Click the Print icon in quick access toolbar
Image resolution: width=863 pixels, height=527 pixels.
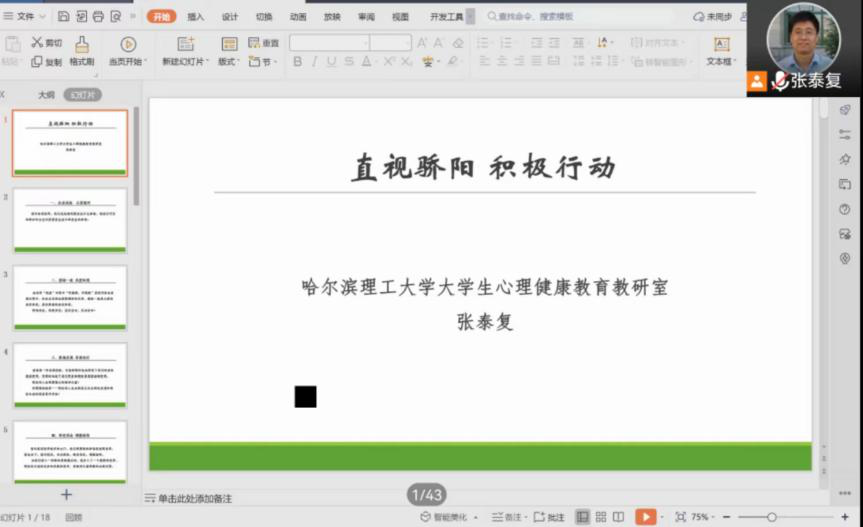98,16
